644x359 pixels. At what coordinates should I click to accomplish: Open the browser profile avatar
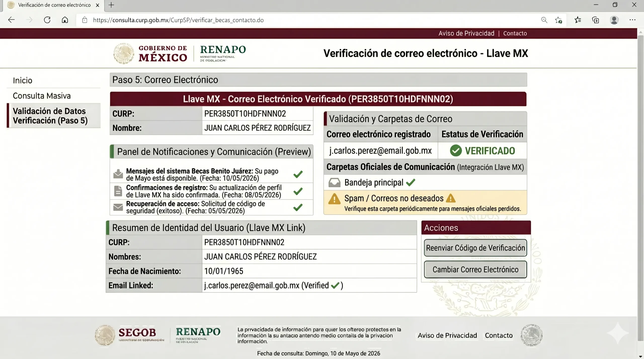614,20
